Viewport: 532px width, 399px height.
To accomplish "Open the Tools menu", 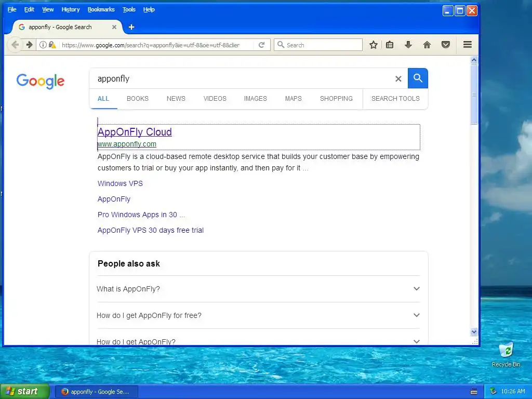I will (x=129, y=9).
